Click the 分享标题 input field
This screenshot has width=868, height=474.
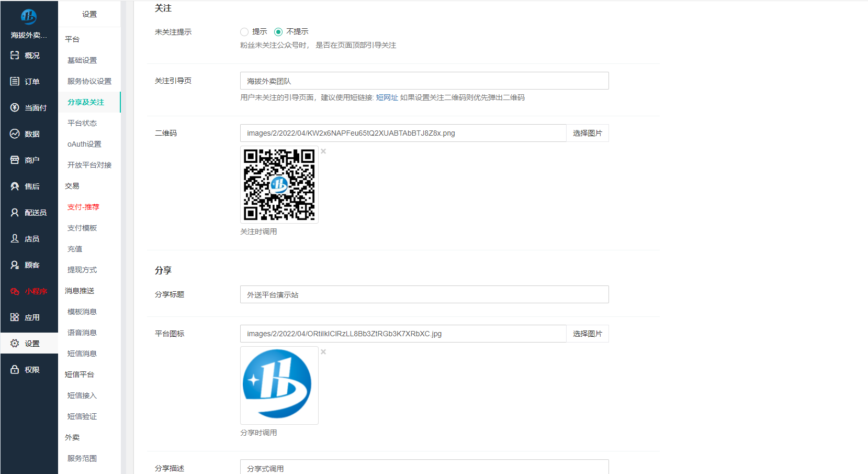pos(424,294)
